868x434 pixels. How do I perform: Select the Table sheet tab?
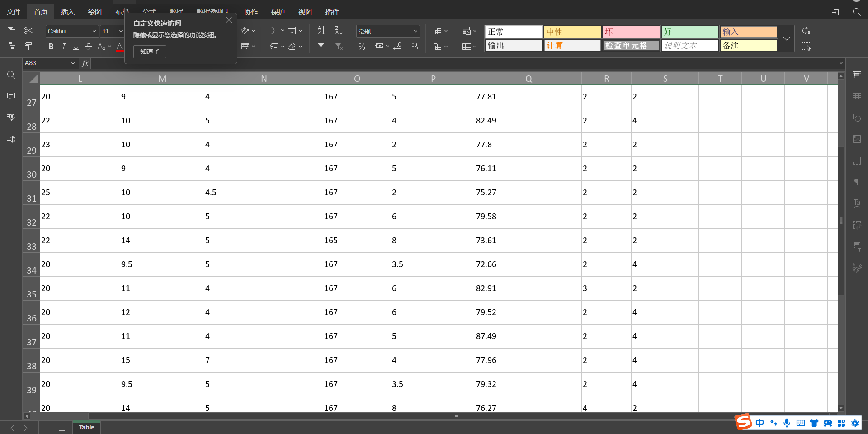click(86, 427)
